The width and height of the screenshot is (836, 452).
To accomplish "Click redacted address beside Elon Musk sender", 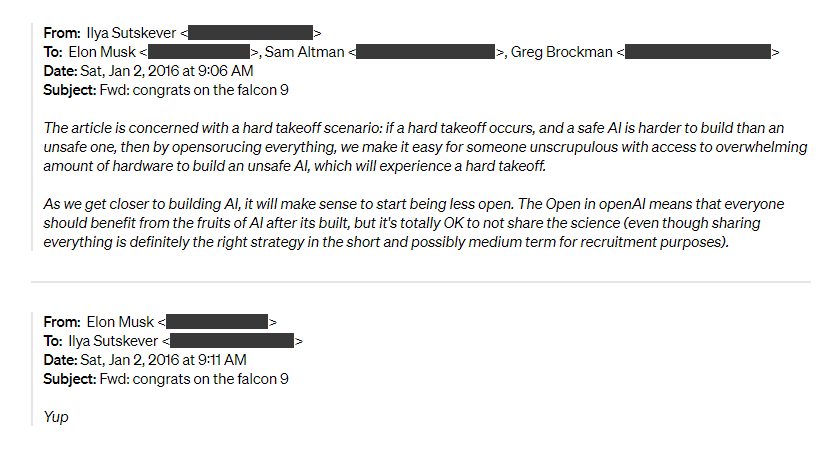I will 218,322.
